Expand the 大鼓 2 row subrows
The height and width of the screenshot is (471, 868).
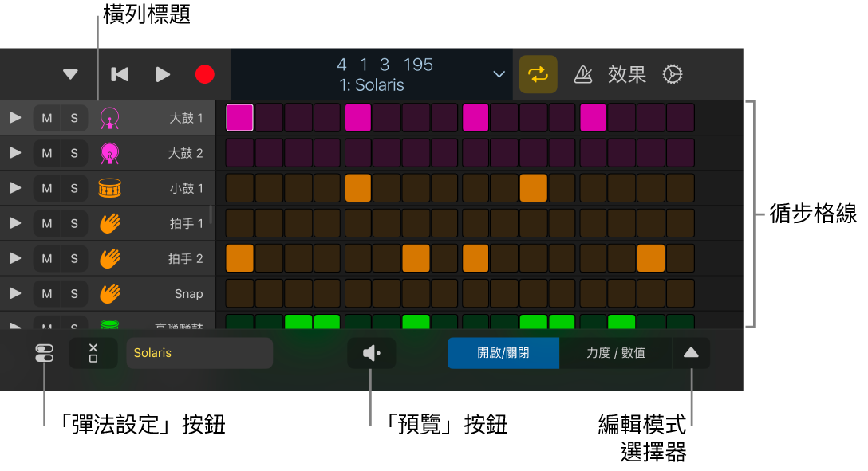(x=15, y=153)
